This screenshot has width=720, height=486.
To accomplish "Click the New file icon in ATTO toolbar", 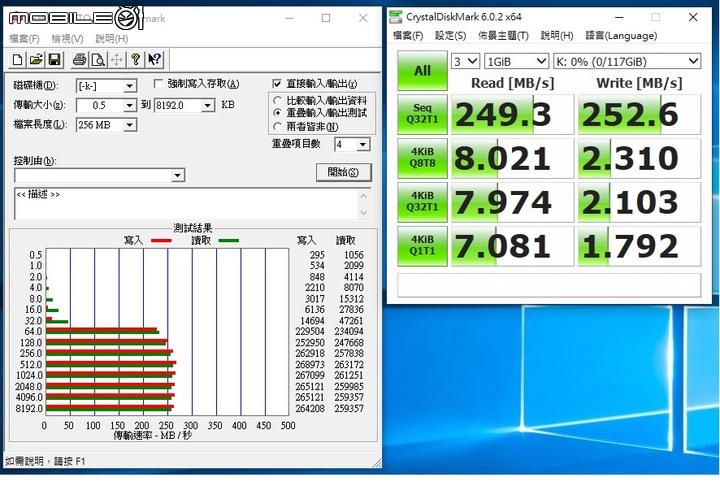I will 17,60.
